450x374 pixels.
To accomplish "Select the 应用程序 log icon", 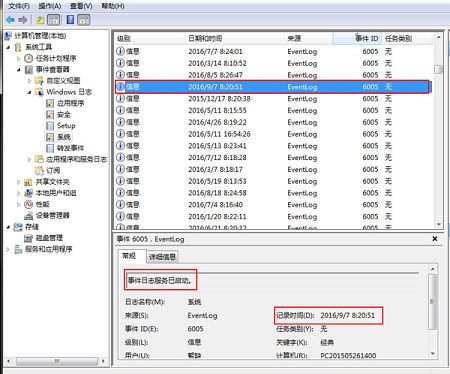I will [50, 103].
